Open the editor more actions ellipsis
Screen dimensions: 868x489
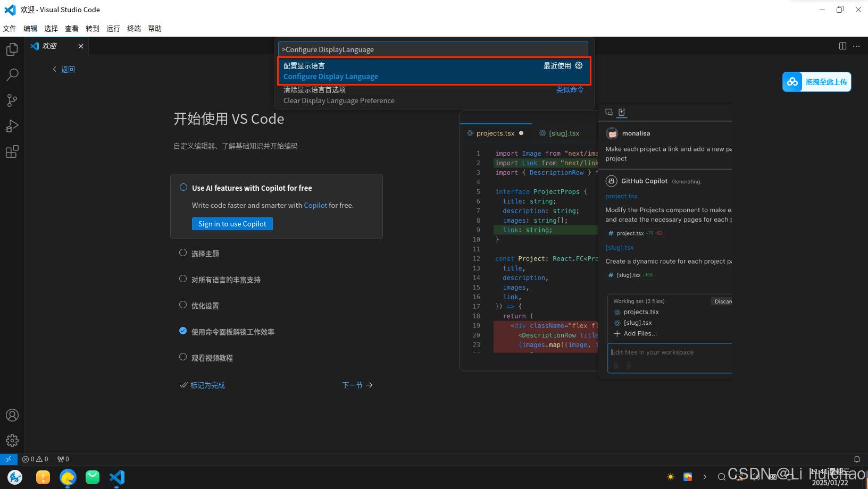[x=856, y=46]
